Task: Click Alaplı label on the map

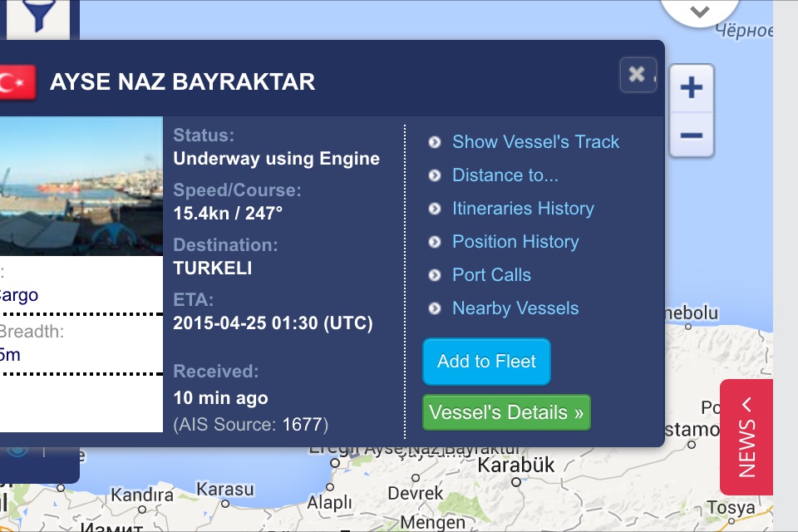Action: 329,503
